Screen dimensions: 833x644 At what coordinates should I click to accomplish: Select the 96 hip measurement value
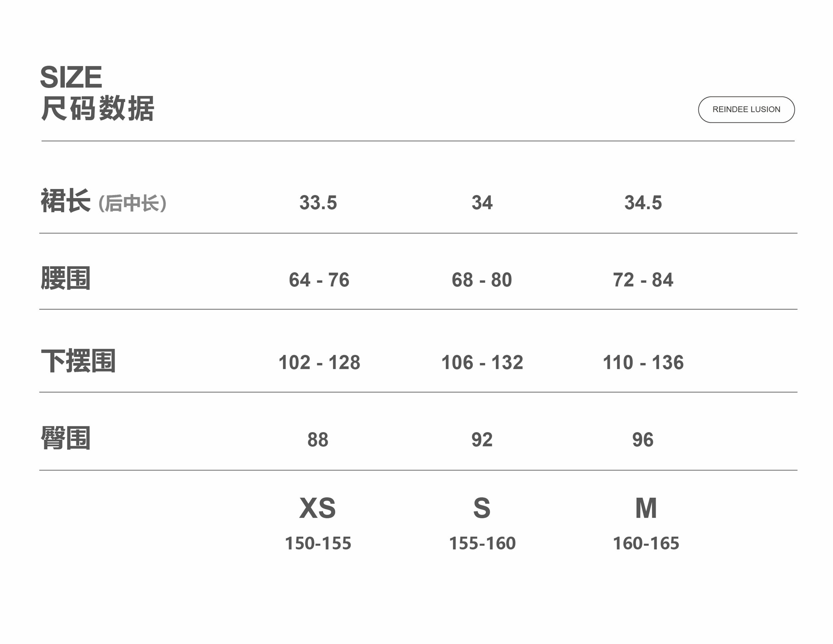coord(643,440)
